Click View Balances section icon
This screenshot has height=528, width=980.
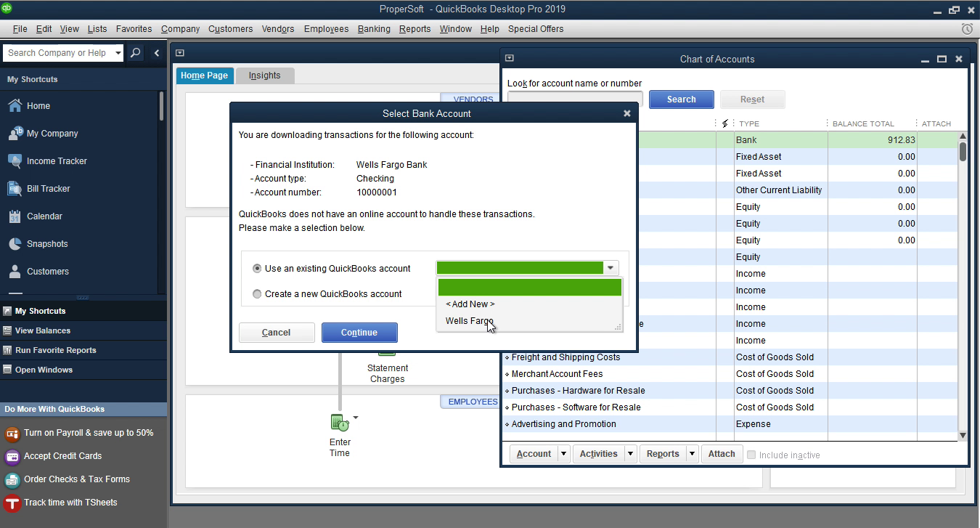pyautogui.click(x=7, y=330)
